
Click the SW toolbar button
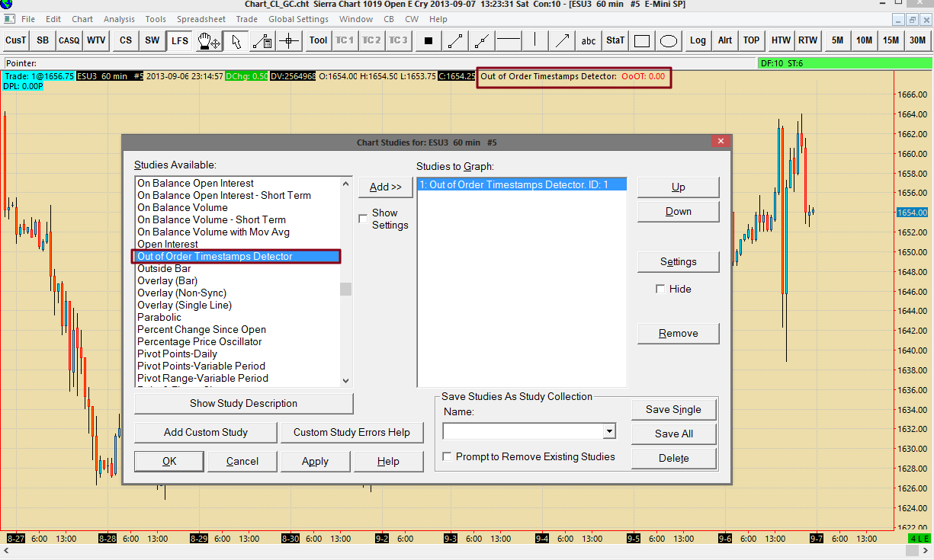(x=152, y=40)
